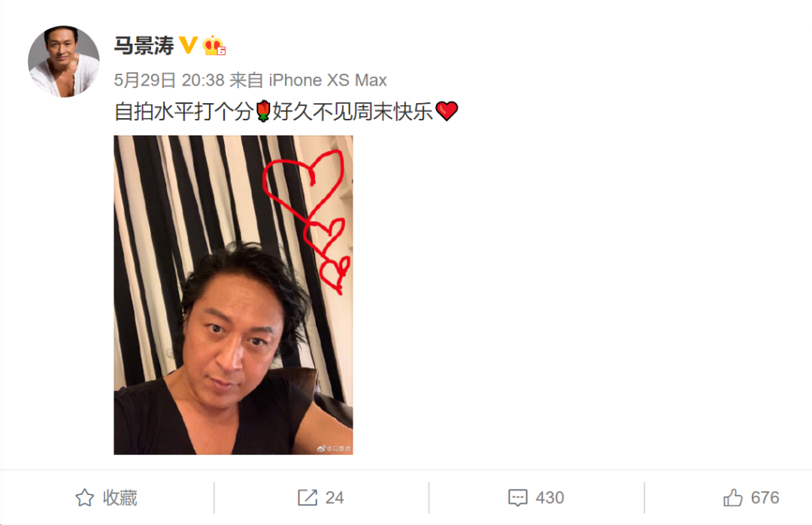The image size is (812, 525).
Task: Click the comment count 430
Action: click(x=550, y=497)
